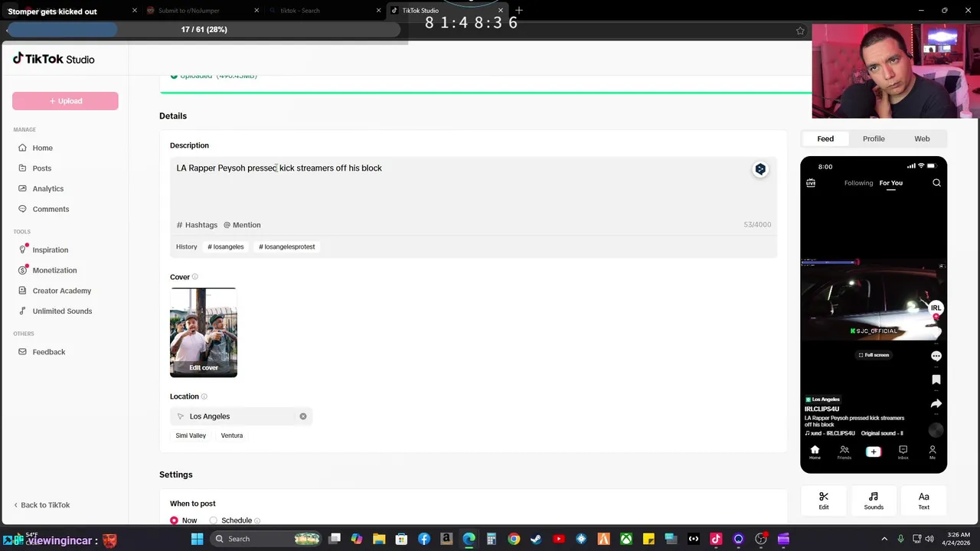Screen dimensions: 980x551
Task: Choose Ventura location suggestion
Action: coord(232,435)
